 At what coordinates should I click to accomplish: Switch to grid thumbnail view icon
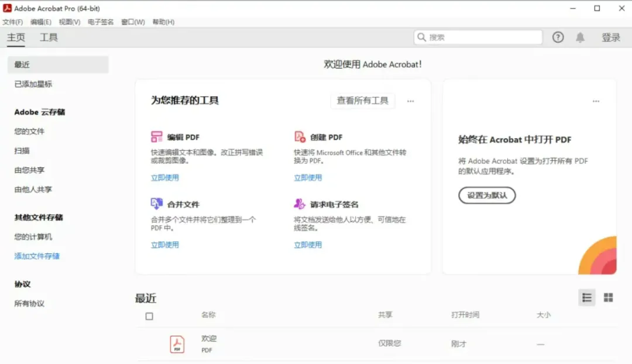point(608,297)
